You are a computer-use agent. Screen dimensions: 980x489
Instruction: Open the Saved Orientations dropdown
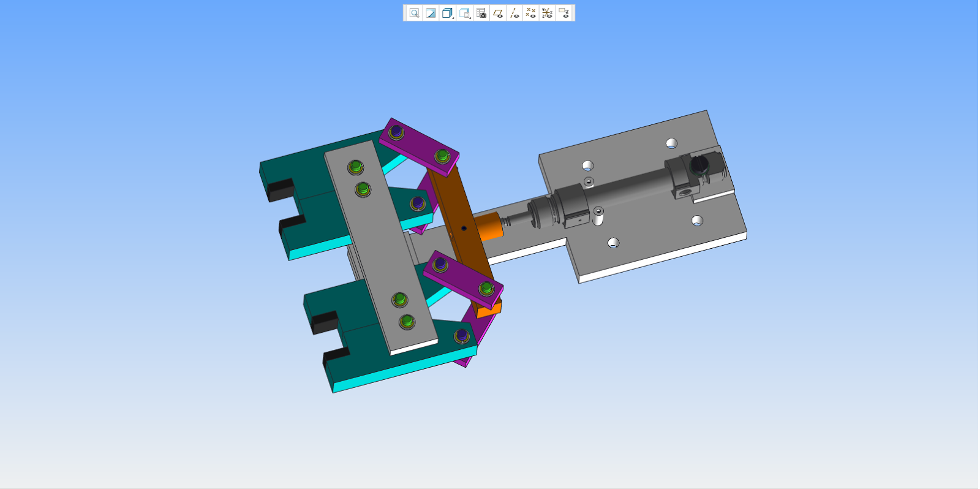tap(465, 13)
